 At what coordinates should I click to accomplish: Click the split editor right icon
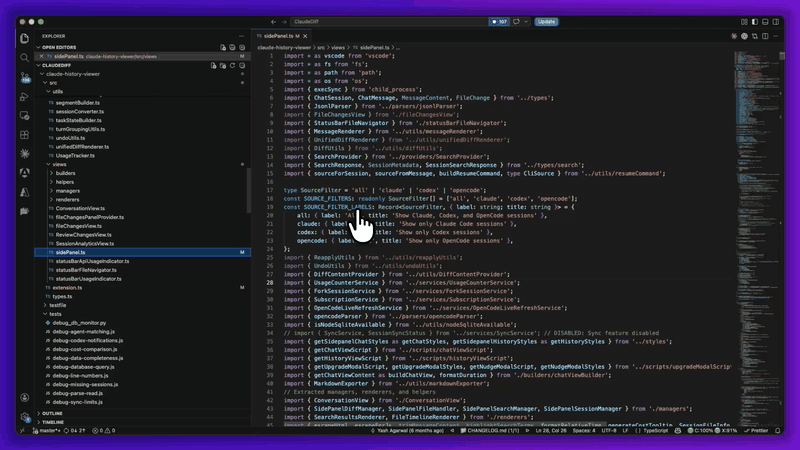765,36
